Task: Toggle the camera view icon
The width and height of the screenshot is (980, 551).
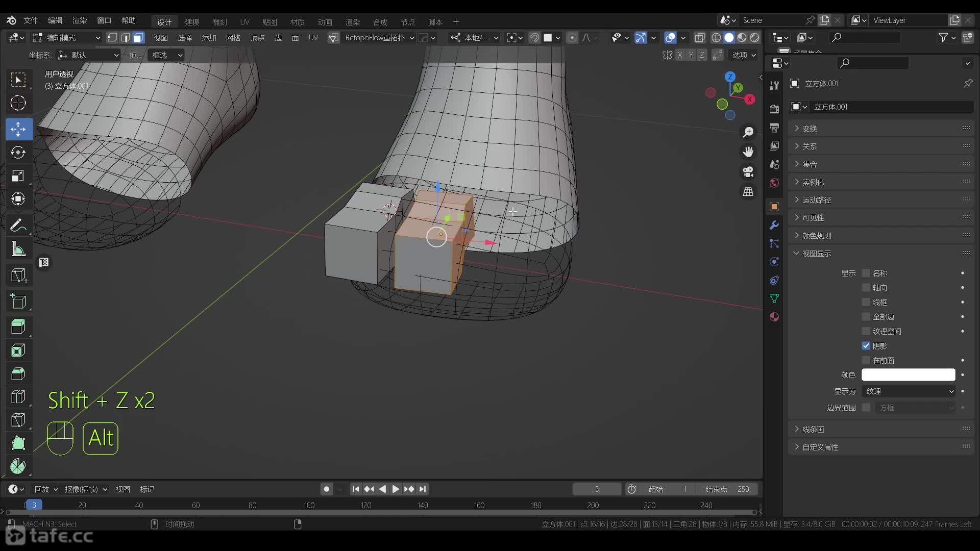Action: coord(748,172)
